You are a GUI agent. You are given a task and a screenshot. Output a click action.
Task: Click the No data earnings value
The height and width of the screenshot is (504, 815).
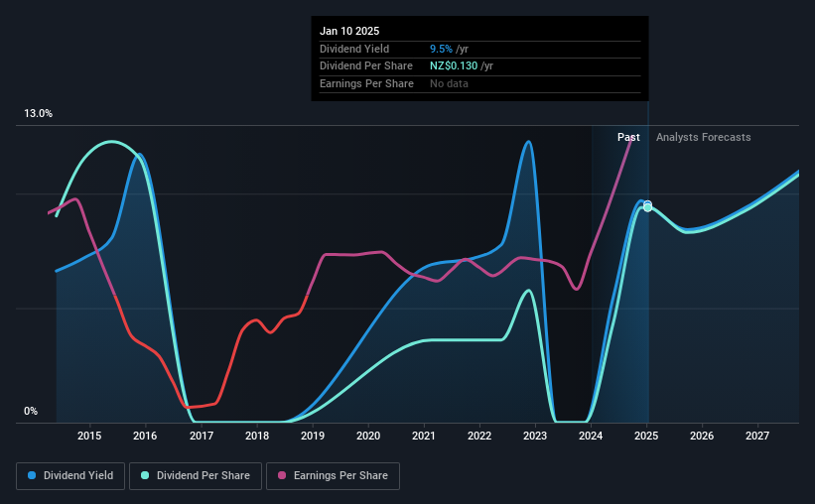449,83
